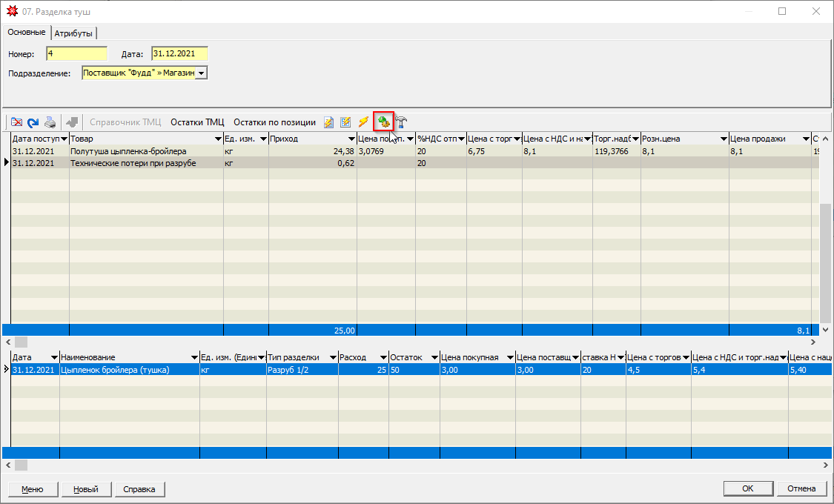Click the Номер input field
The height and width of the screenshot is (504, 834).
click(x=76, y=53)
